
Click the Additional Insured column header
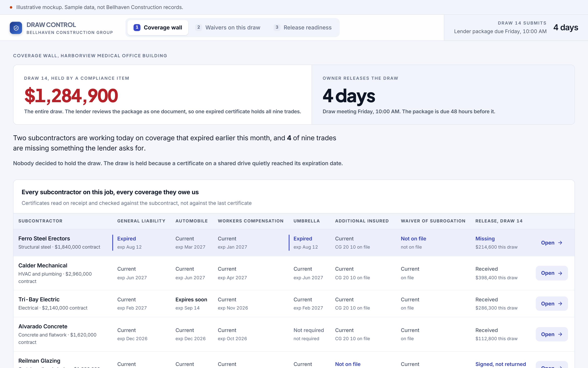362,221
